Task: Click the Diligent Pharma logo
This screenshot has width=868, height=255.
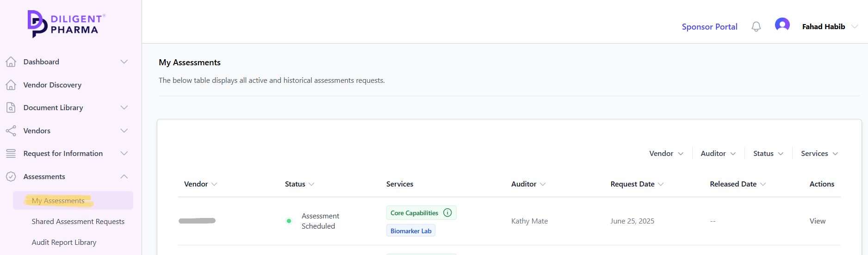Action: coord(67,24)
